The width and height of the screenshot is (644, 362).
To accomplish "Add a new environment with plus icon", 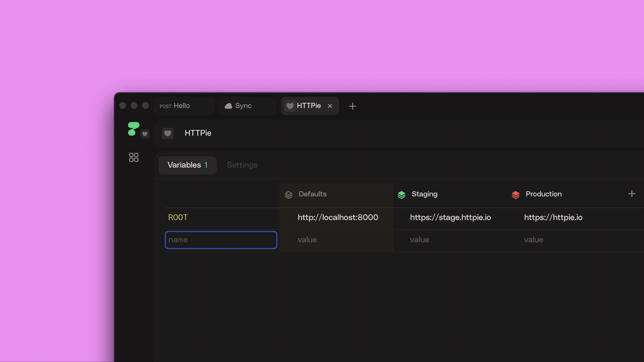I will 632,194.
